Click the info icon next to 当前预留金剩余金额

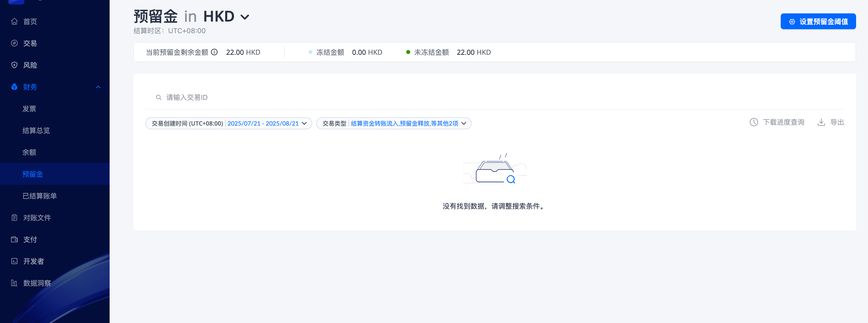point(214,52)
